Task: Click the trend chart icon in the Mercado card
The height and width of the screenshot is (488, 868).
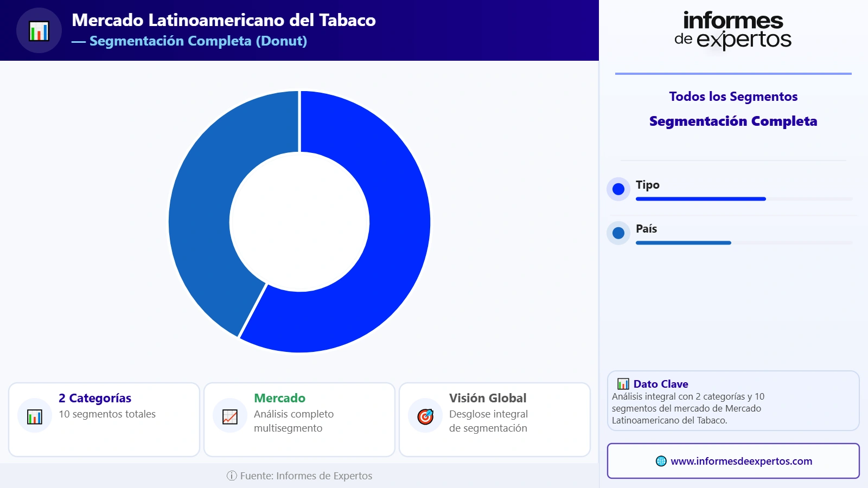Action: point(230,416)
